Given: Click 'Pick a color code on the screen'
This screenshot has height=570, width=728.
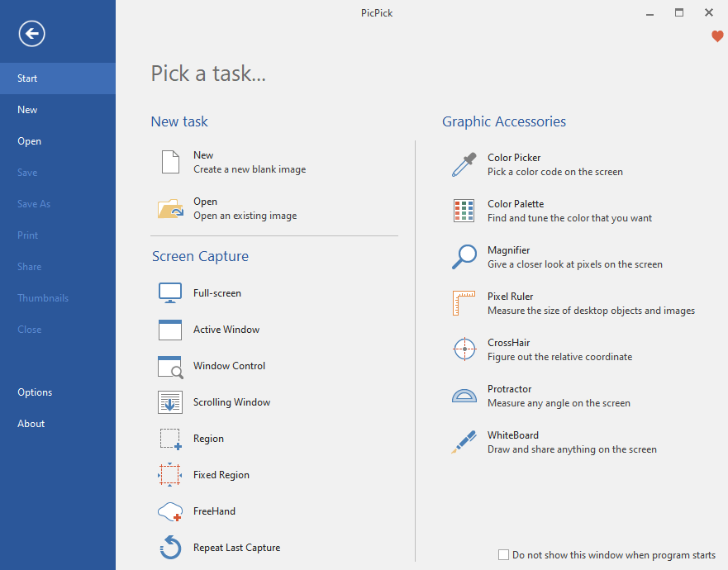Looking at the screenshot, I should (x=555, y=172).
